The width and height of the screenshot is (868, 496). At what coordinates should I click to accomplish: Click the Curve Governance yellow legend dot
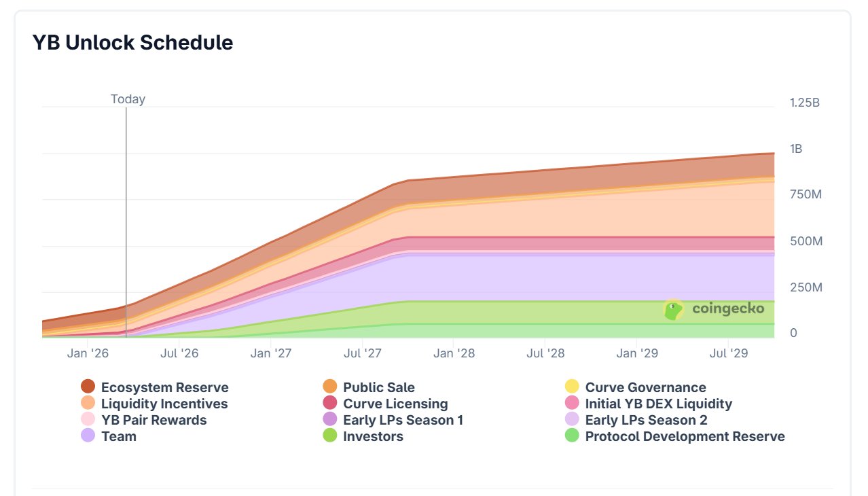(x=573, y=387)
